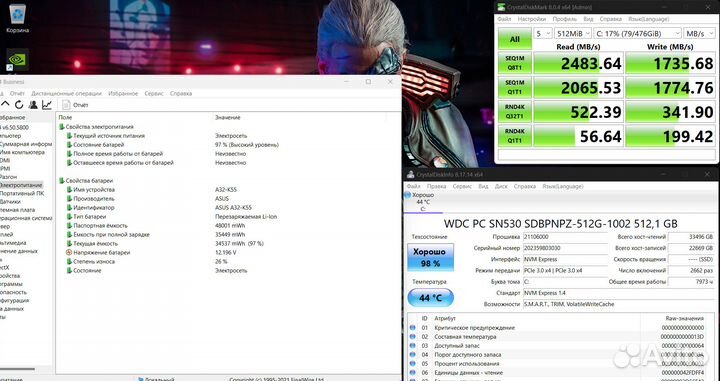Click the Прошивка field showing 21106000

(565, 237)
